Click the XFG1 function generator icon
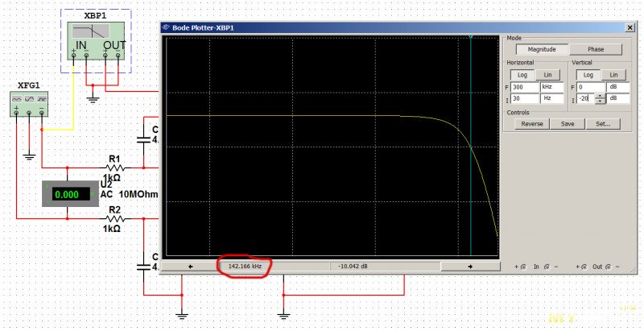Viewport: 644px width, 331px height. coord(29,104)
